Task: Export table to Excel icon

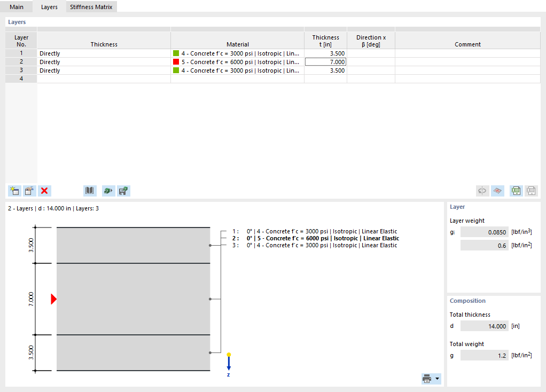Action: [516, 191]
